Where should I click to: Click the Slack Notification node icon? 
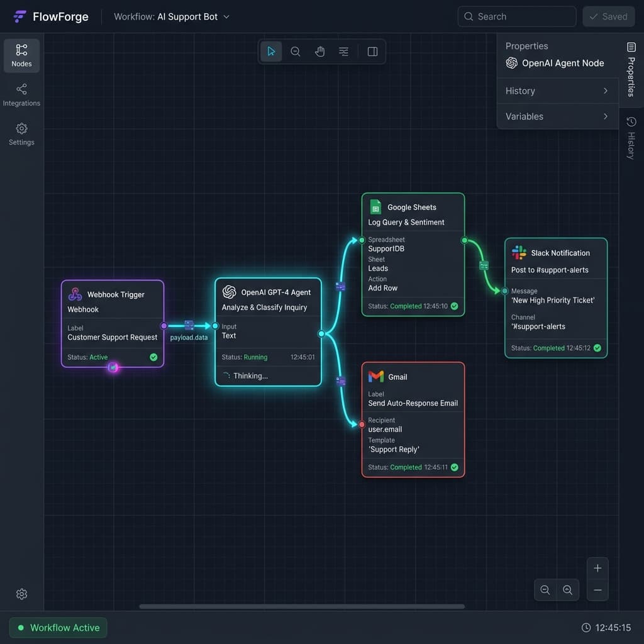pyautogui.click(x=519, y=253)
